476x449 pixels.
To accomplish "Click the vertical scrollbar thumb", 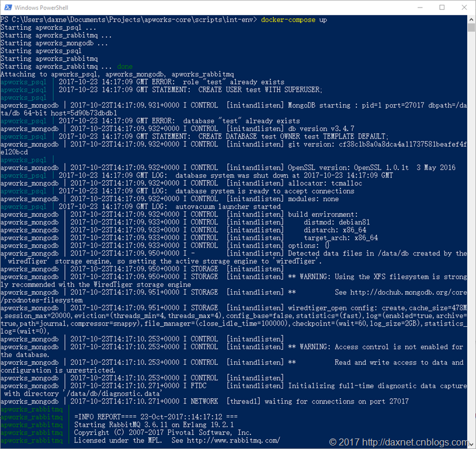I will (471, 27).
